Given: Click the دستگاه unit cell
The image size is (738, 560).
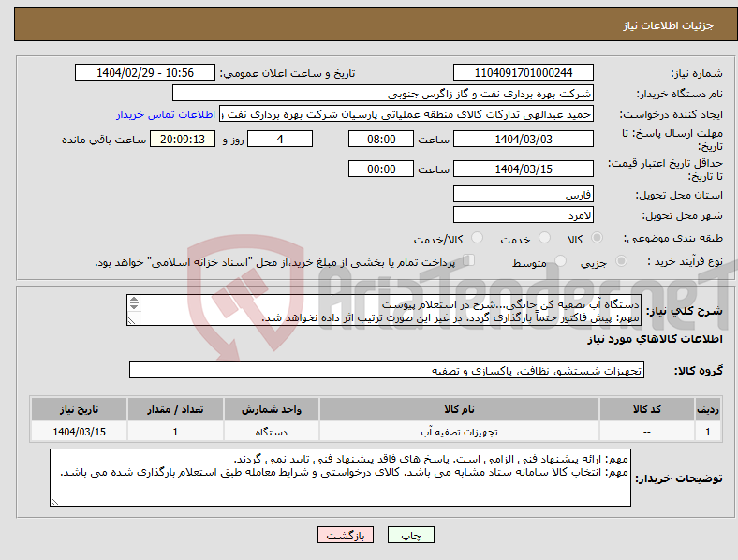Looking at the screenshot, I should [x=271, y=432].
